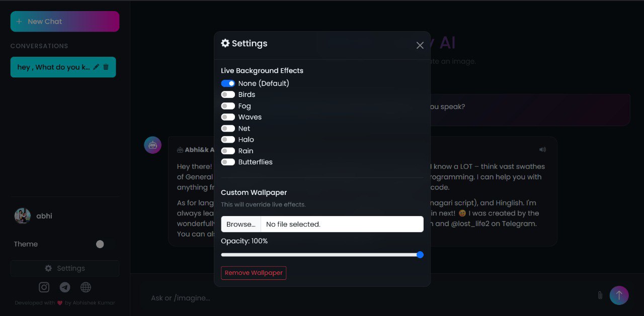Turn on the Rain background effect
644x316 pixels.
coord(228,151)
